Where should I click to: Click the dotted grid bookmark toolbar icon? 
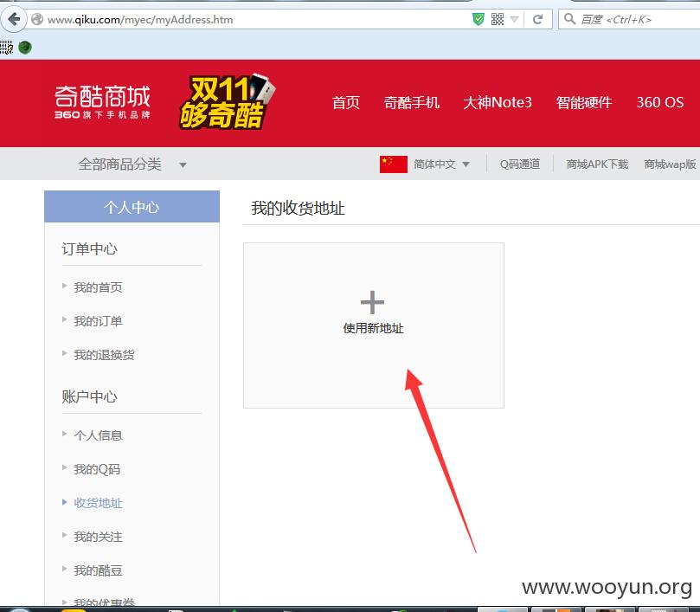point(6,47)
